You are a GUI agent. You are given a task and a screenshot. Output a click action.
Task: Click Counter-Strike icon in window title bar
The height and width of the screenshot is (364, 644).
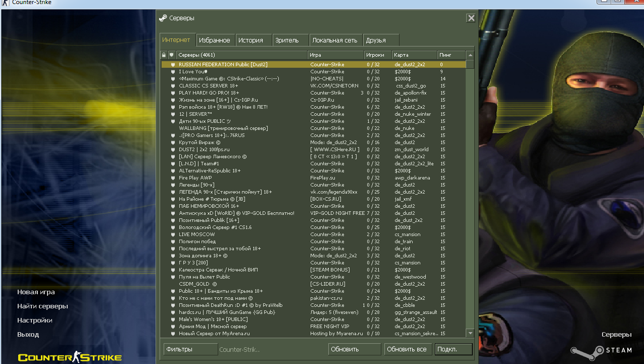pyautogui.click(x=5, y=3)
